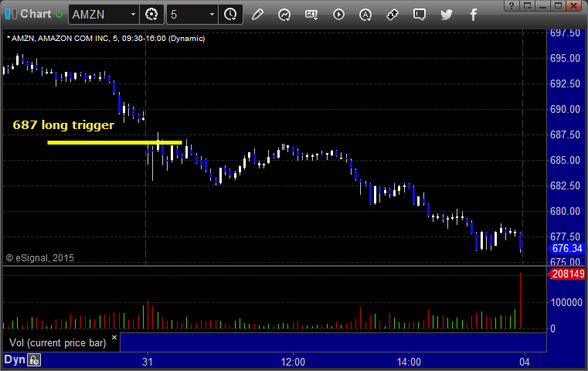Open the help question mark button
The height and width of the screenshot is (371, 588).
[x=512, y=5]
